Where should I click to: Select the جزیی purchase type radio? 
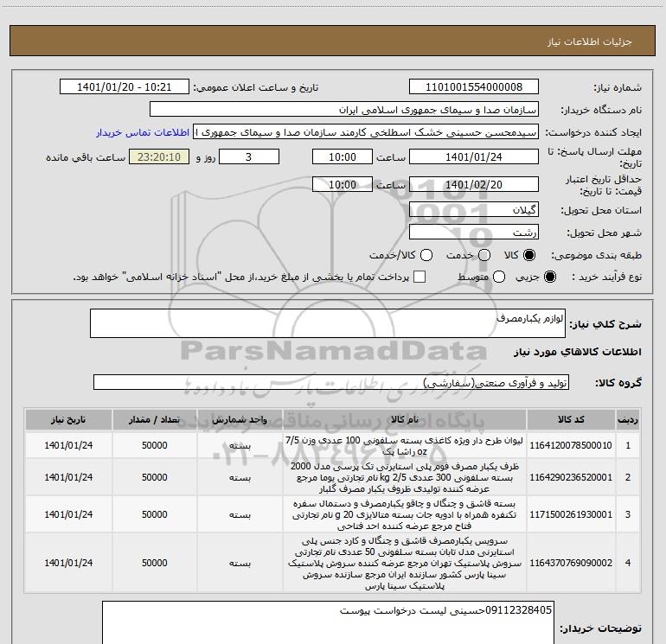click(x=550, y=277)
